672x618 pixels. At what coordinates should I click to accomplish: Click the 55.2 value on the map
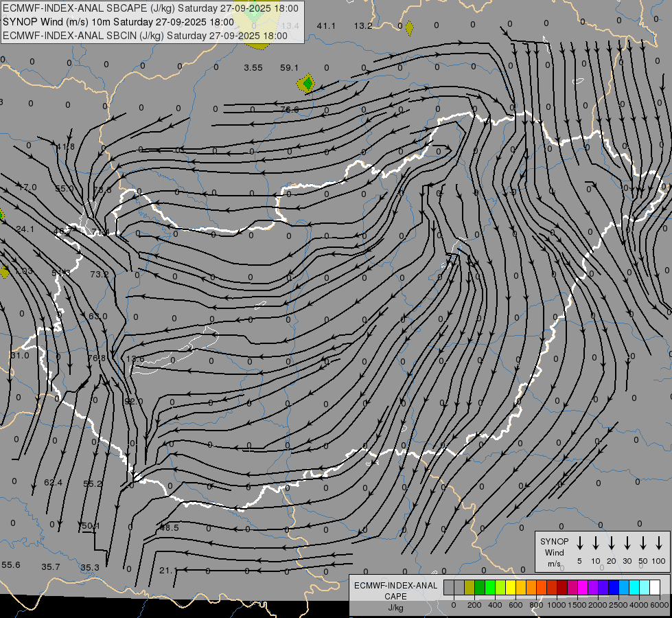(93, 484)
